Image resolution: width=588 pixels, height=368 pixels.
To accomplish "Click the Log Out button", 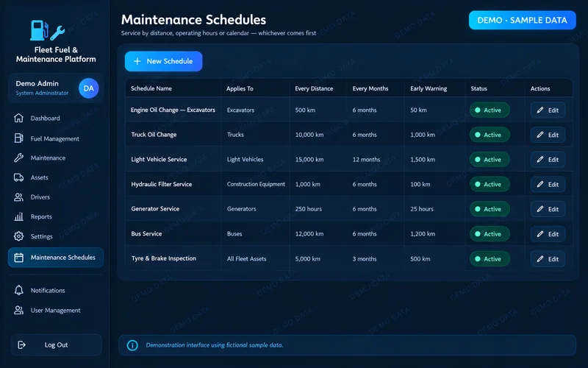I will coord(56,344).
